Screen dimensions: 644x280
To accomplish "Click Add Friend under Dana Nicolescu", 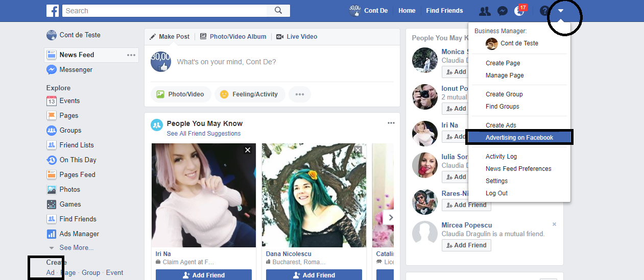I will [x=314, y=275].
